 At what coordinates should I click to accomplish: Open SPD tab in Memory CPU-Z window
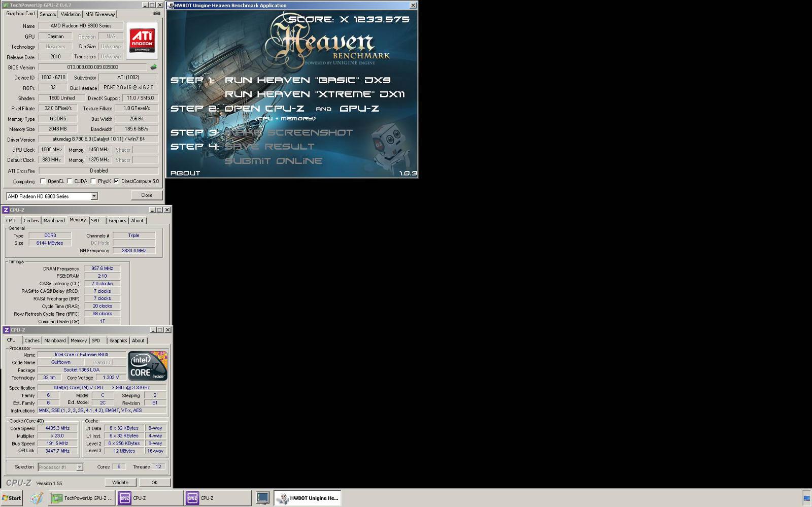[x=95, y=220]
